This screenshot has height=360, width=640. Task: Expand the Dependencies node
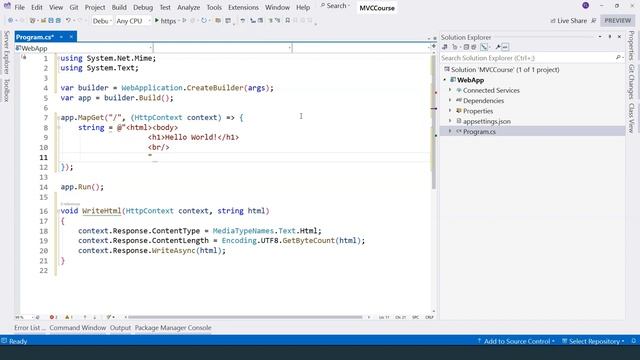(x=450, y=100)
